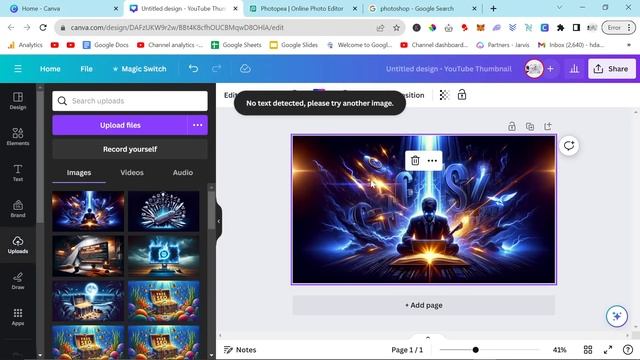640x360 pixels.
Task: Open browser tab search chevron
Action: pos(559,8)
